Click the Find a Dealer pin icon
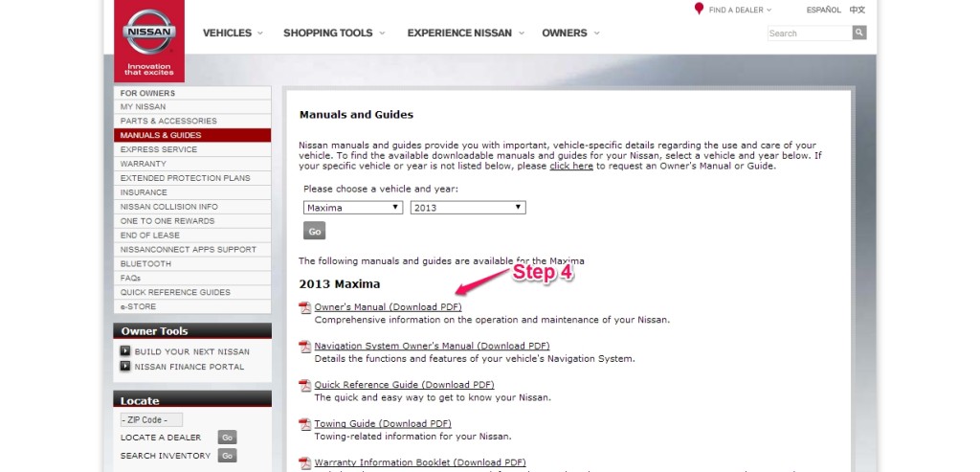 tap(699, 9)
